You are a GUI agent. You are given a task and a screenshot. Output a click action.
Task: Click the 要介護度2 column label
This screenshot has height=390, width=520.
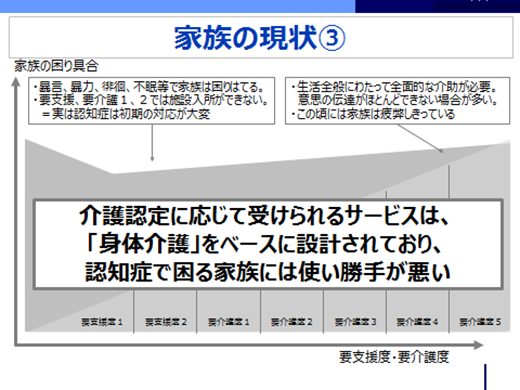pos(292,322)
